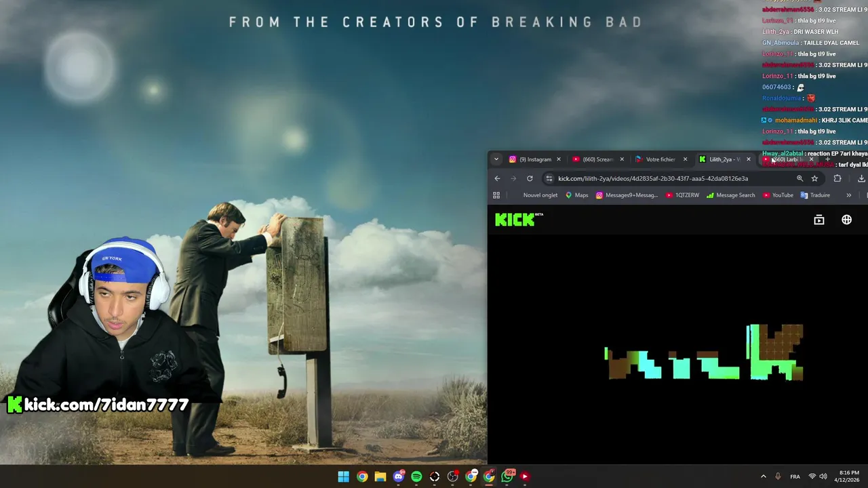Open the zoom magnifier in address bar
The height and width of the screenshot is (488, 868).
pos(800,178)
